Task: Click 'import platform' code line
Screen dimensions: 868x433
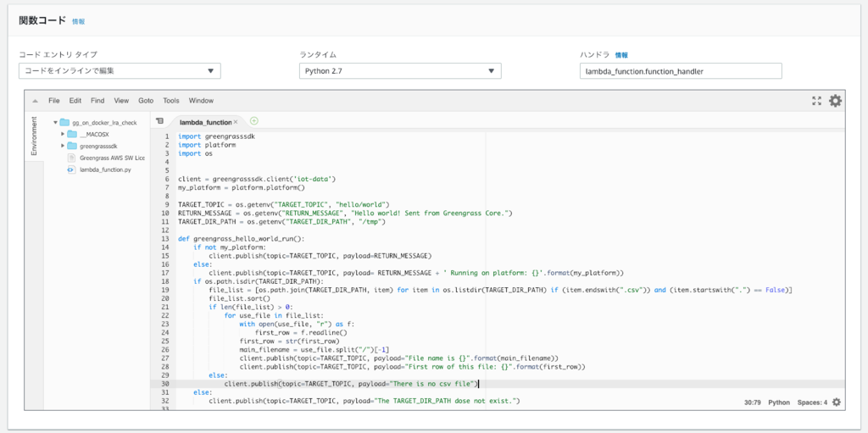Action: [x=207, y=145]
